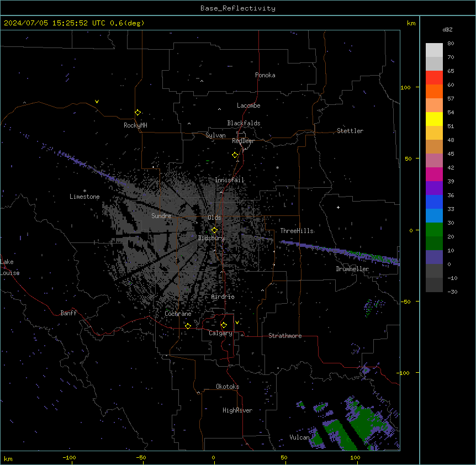Screen dimensions: 476x465
Task: Select the yellow diamond marker above Calgary label
Action: [224, 325]
